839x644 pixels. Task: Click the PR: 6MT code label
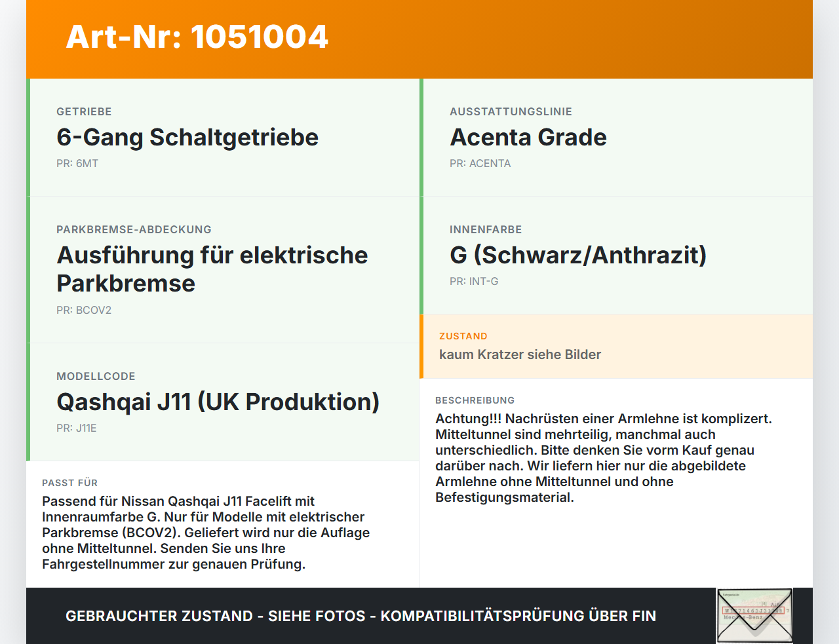tap(77, 164)
